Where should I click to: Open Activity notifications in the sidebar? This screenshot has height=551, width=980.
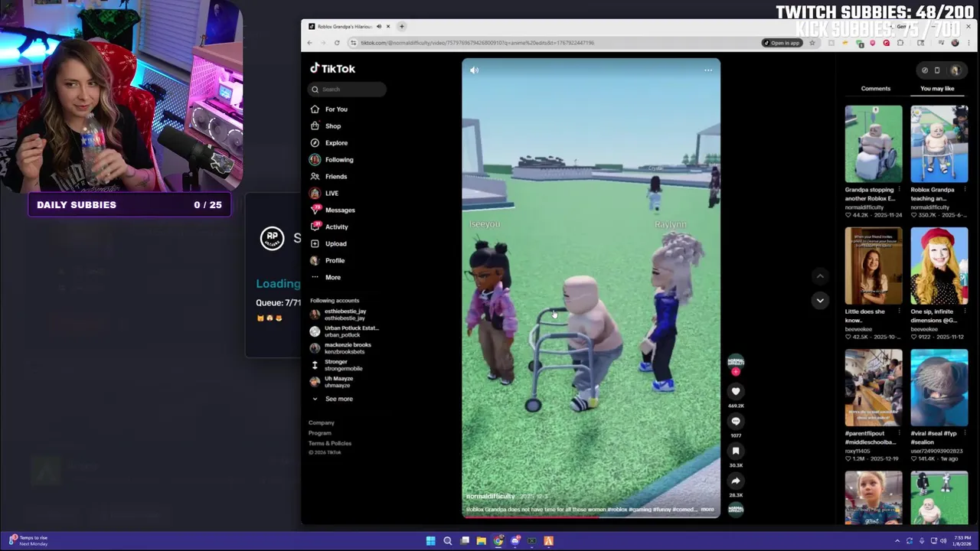tap(329, 227)
